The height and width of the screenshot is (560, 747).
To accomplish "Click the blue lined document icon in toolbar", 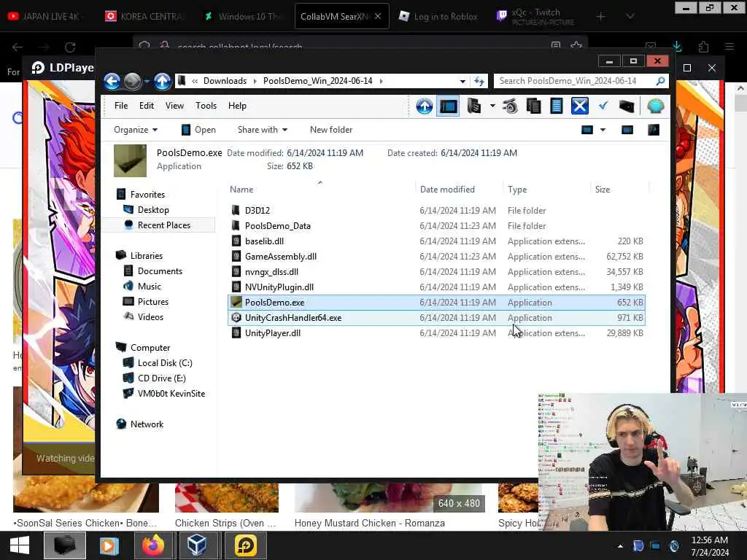I will (556, 106).
